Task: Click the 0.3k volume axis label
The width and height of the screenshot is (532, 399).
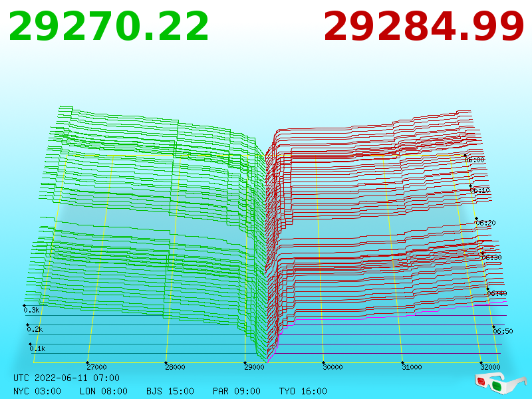Action: [x=31, y=310]
